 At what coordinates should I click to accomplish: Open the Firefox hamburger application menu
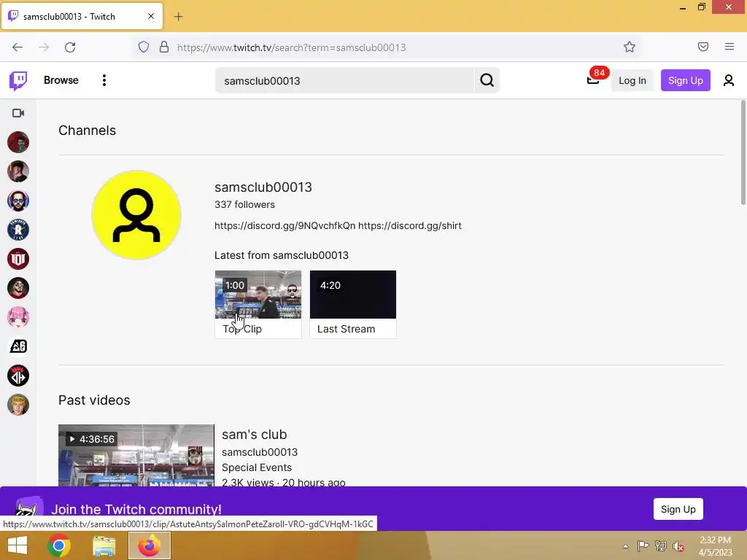pos(729,47)
